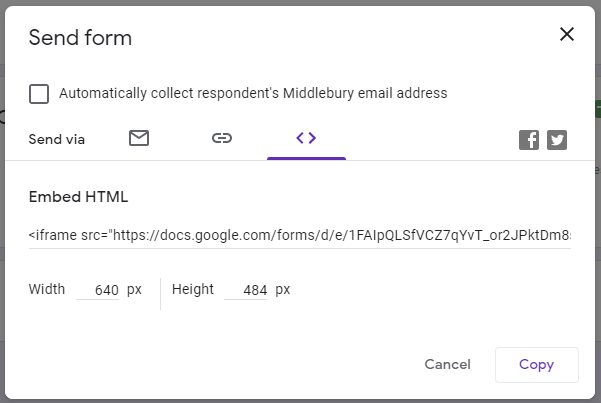
Task: Share the form via Twitter icon
Action: [x=557, y=140]
